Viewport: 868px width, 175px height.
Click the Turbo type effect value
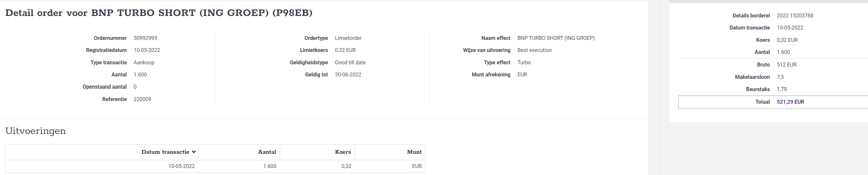coord(524,62)
